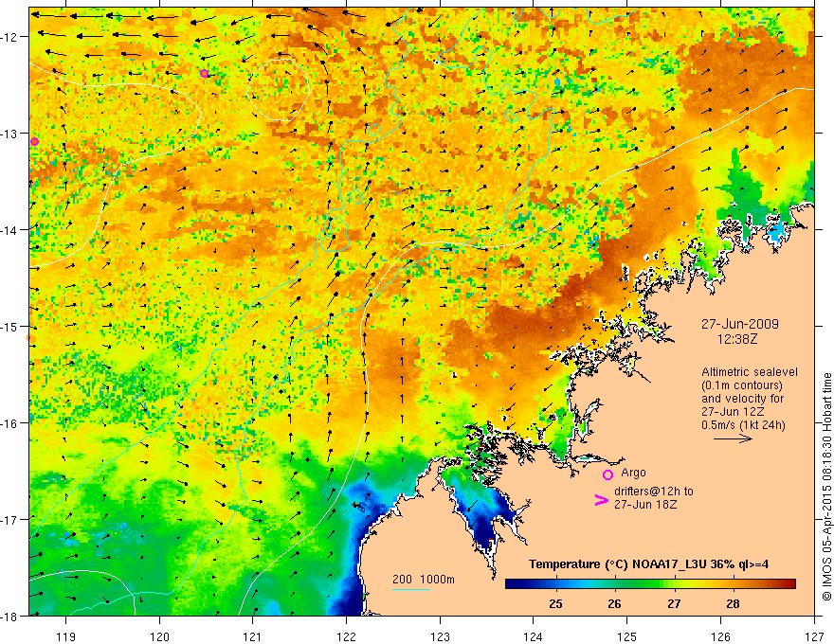Click the time label 12:38Z
The height and width of the screenshot is (644, 834).
click(x=737, y=339)
